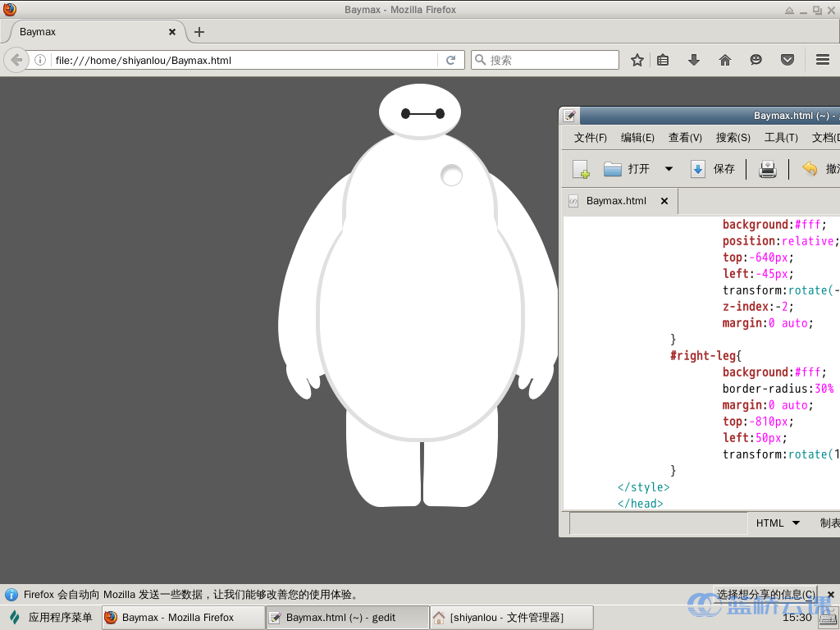Focus the Firefox URL address field

(244, 60)
